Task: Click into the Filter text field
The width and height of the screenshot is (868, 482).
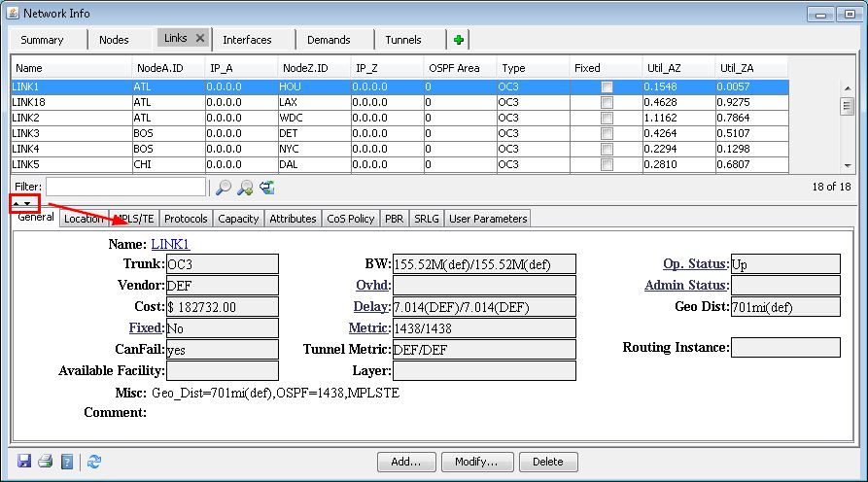Action: coord(125,187)
